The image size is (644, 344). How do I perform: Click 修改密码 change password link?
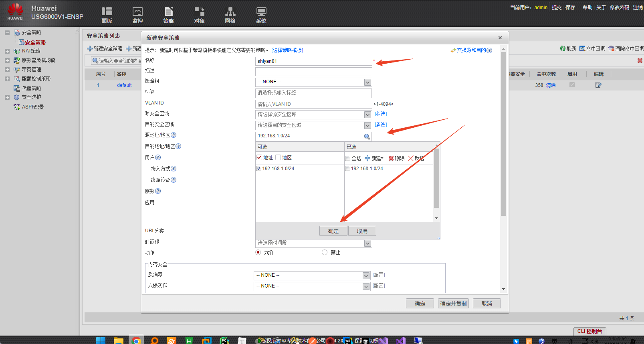tap(620, 8)
